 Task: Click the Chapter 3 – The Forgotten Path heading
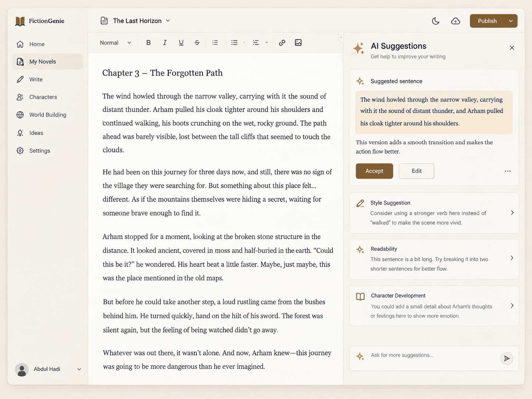(x=162, y=73)
